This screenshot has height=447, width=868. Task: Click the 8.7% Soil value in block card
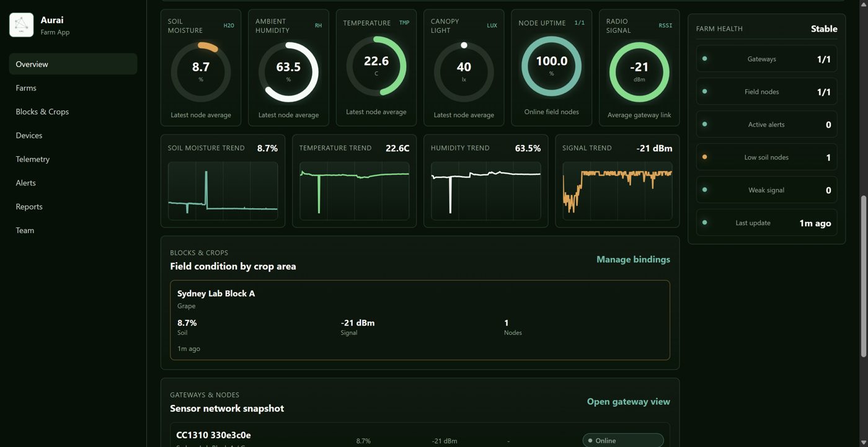[x=187, y=322]
